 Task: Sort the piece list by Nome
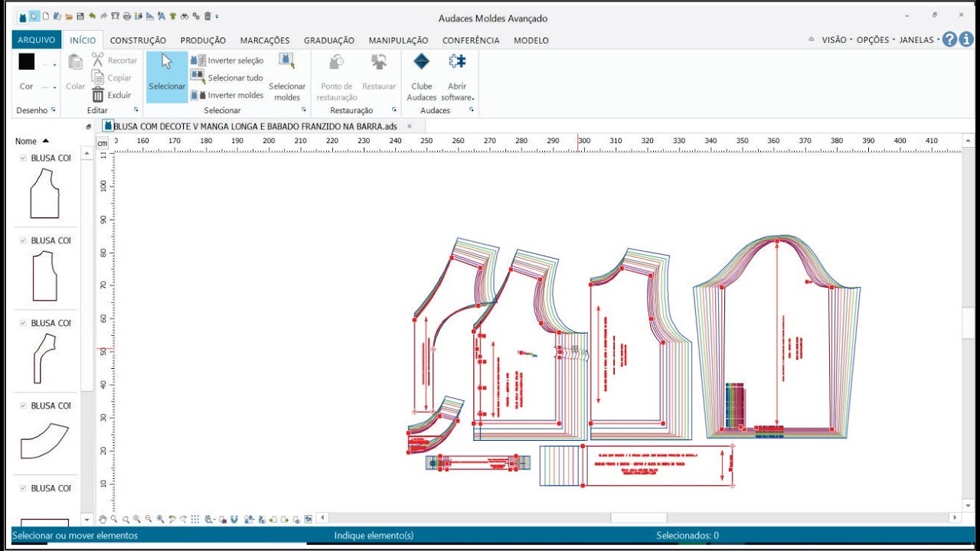(x=32, y=141)
